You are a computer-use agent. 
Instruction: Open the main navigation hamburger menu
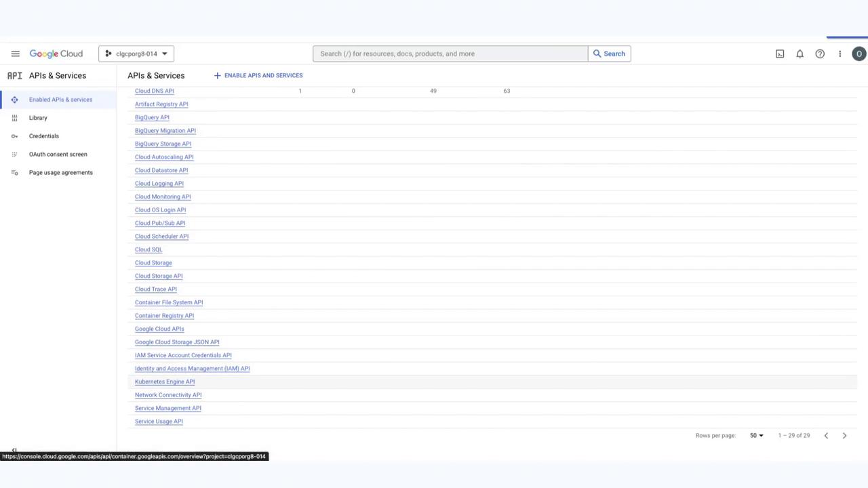(x=15, y=54)
